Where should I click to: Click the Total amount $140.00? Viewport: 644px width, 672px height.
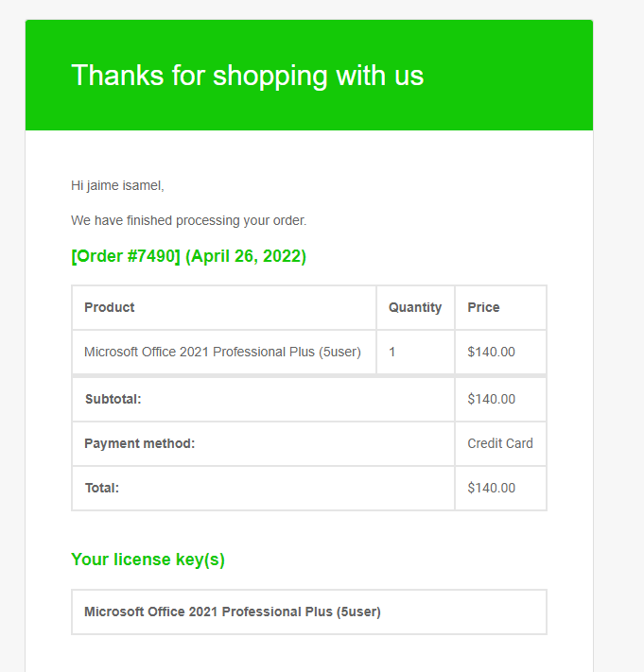pyautogui.click(x=492, y=488)
